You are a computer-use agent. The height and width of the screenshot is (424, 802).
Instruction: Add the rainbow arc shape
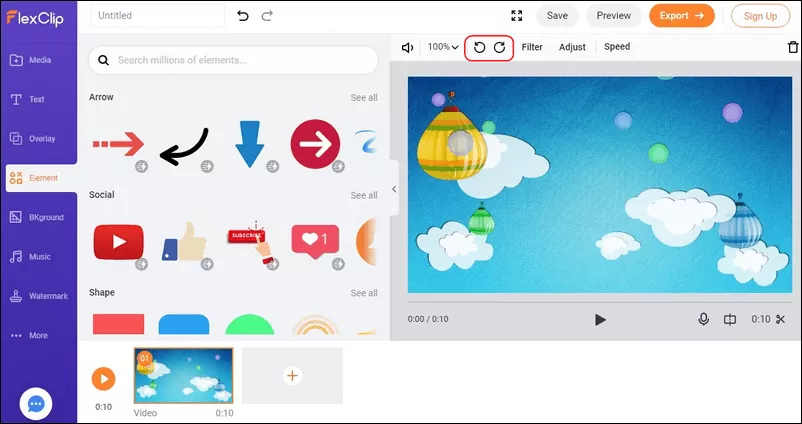click(315, 325)
